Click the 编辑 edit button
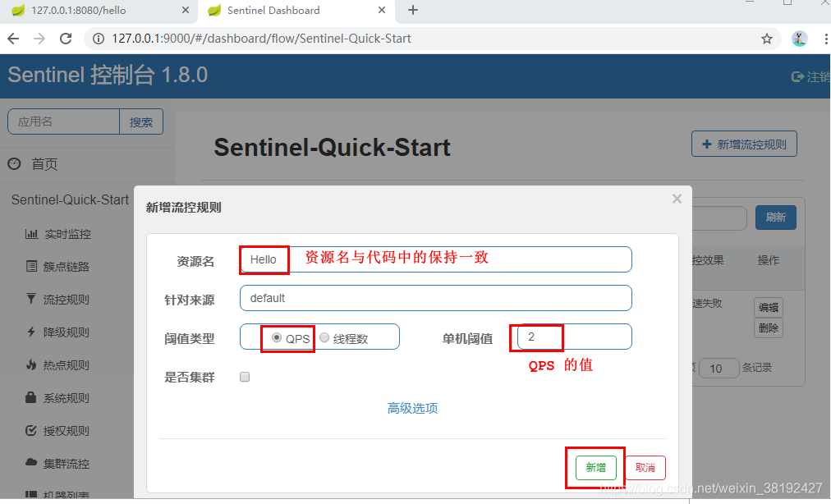 768,307
